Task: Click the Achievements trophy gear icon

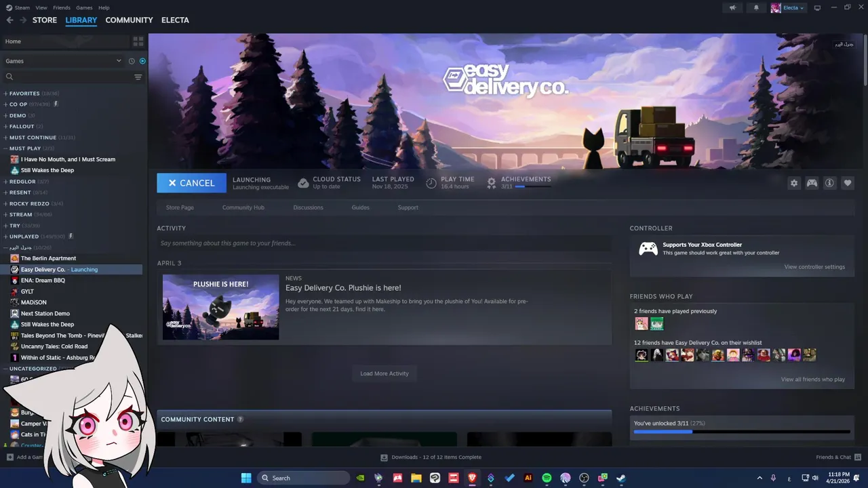Action: click(492, 183)
